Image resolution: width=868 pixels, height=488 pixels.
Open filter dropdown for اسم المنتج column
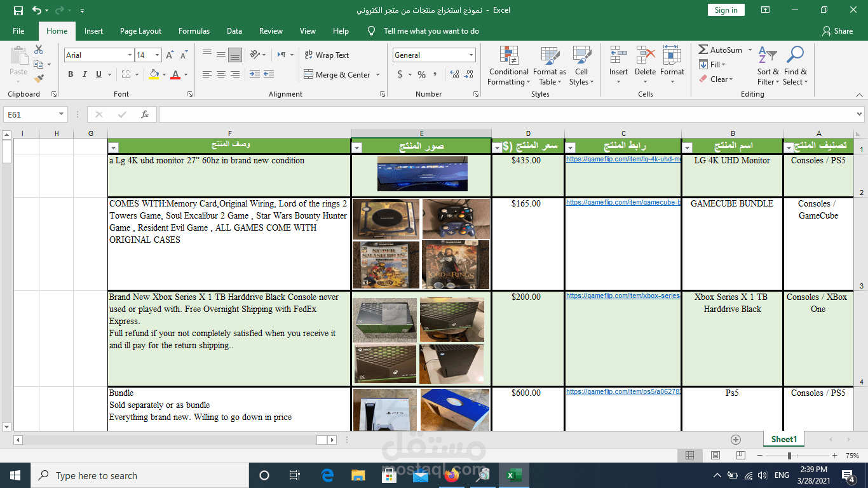click(x=688, y=147)
